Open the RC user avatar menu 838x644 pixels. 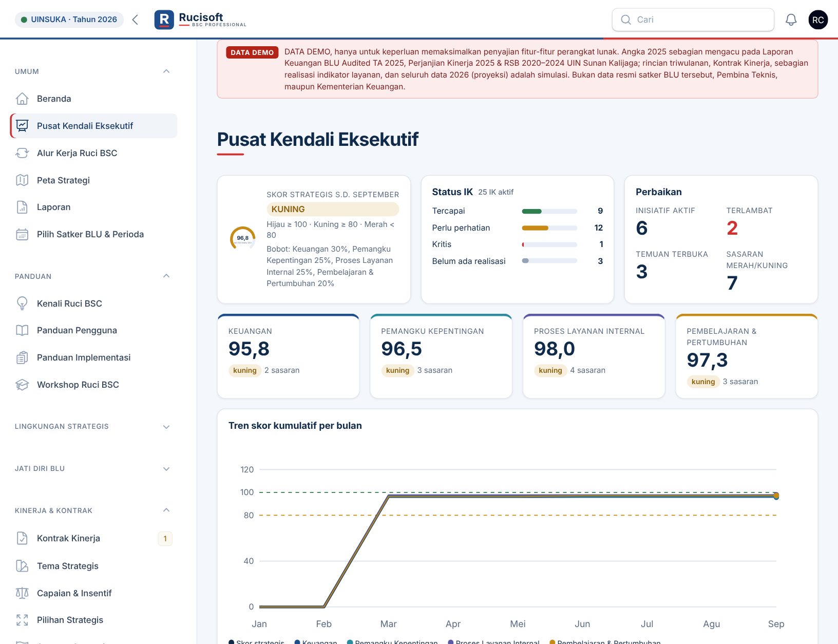(x=818, y=20)
